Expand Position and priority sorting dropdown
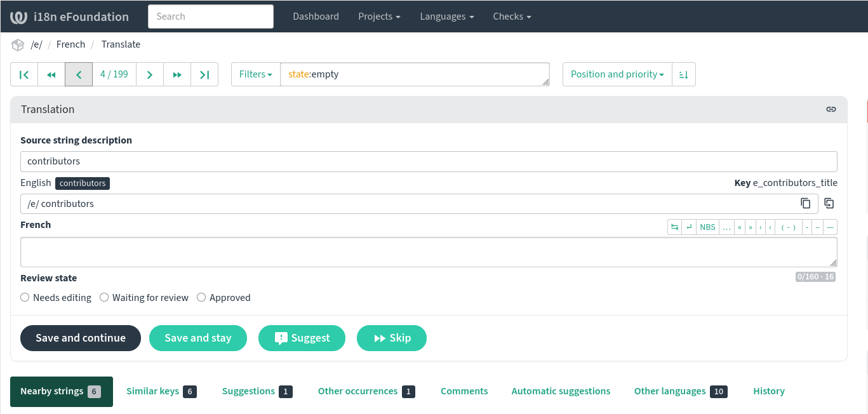 point(617,74)
